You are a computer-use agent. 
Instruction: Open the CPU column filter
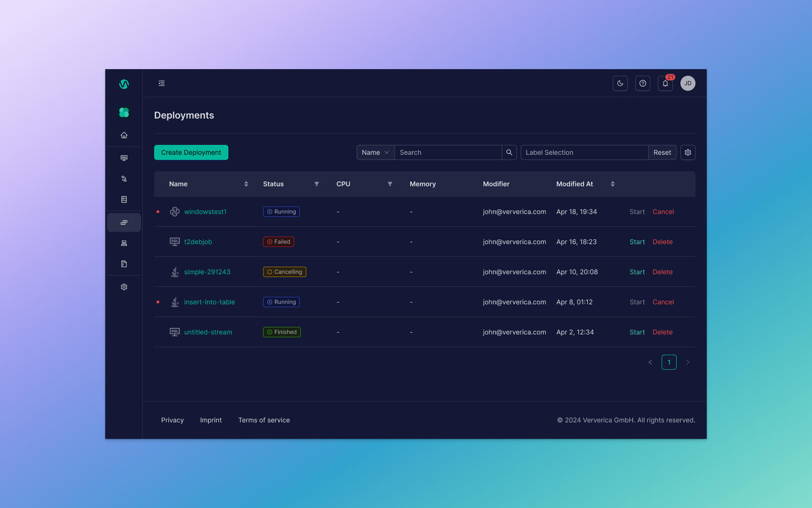390,184
